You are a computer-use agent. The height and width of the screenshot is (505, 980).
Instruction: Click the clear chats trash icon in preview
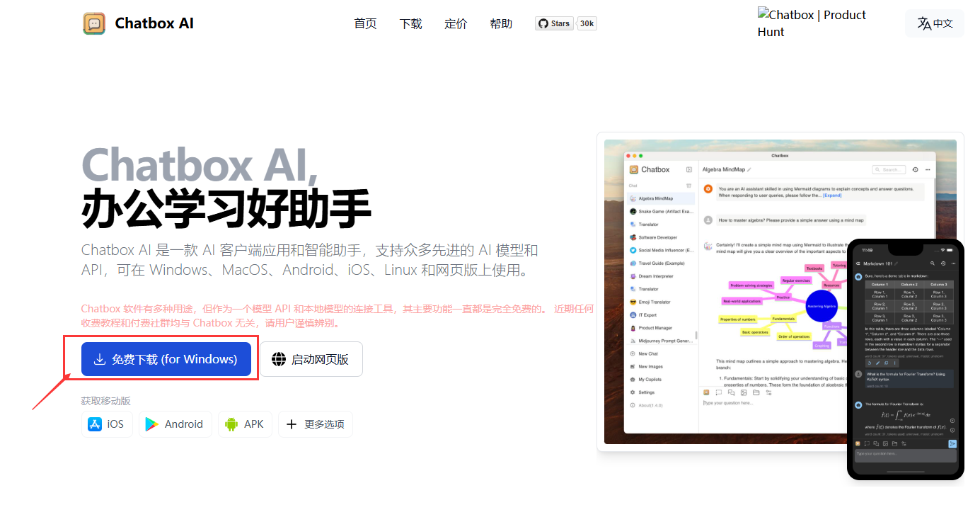tap(689, 186)
